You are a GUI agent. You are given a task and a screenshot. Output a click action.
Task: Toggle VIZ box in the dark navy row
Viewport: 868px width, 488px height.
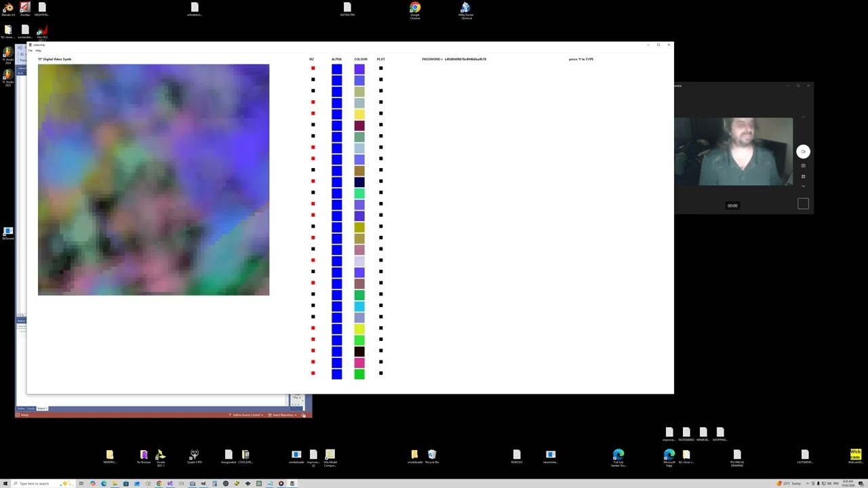(313, 181)
